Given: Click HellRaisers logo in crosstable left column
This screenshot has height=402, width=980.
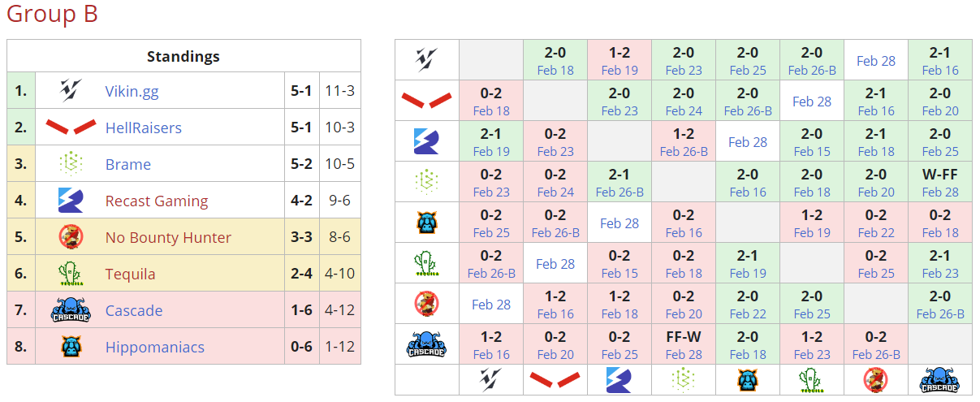Looking at the screenshot, I should (426, 101).
